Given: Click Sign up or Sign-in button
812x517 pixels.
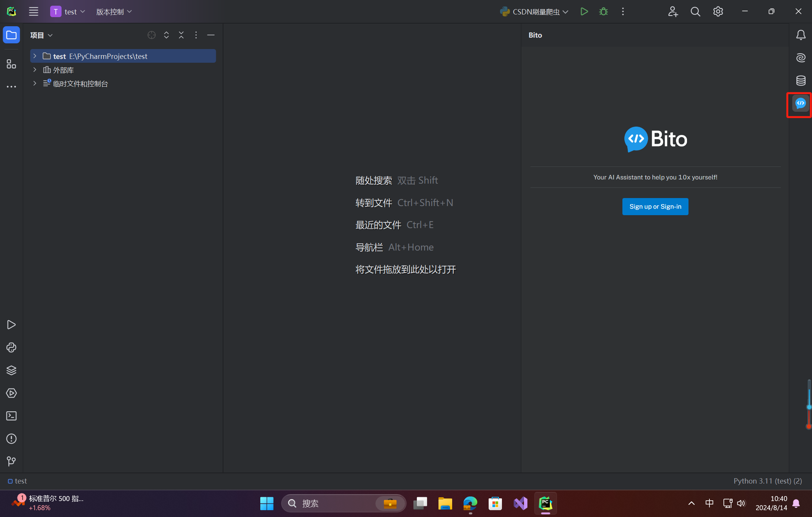Looking at the screenshot, I should tap(655, 206).
